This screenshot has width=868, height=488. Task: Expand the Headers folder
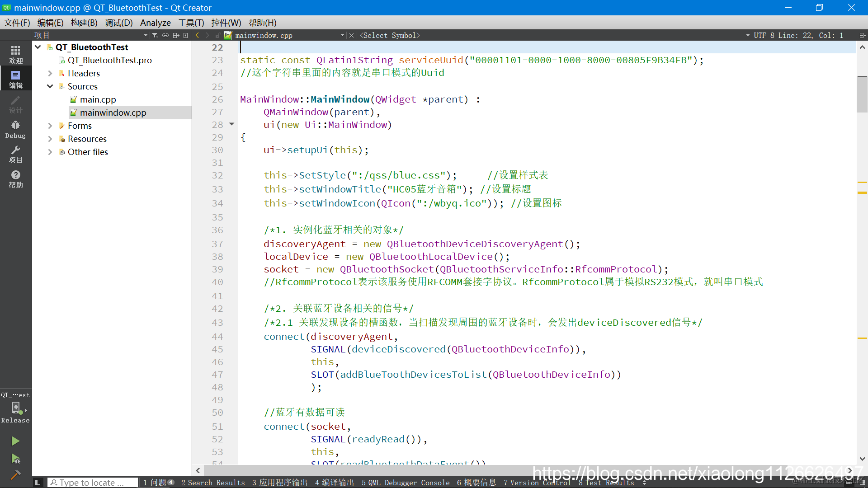coord(50,73)
